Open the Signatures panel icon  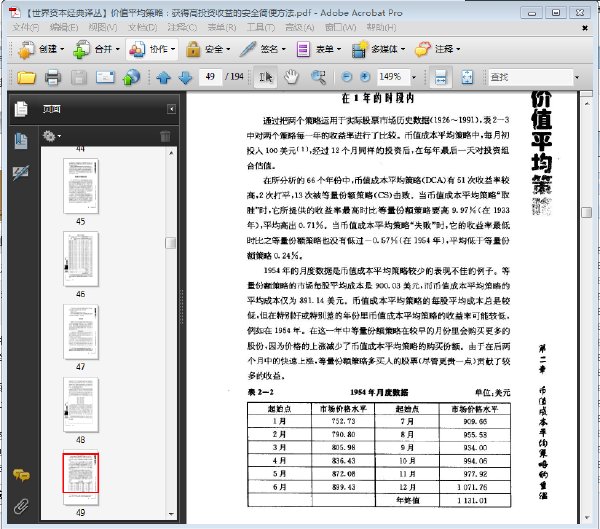(x=20, y=173)
